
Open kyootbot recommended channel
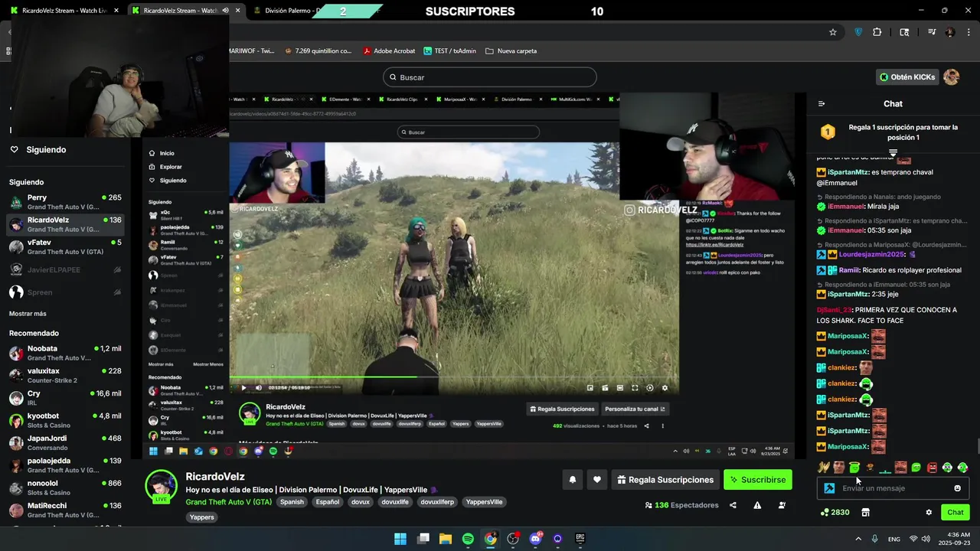point(65,420)
